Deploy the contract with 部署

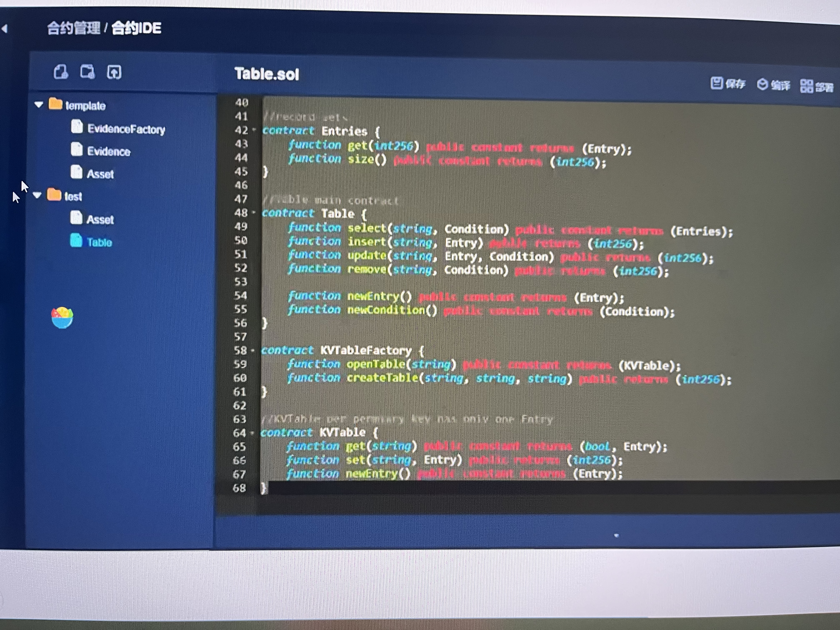click(x=816, y=86)
